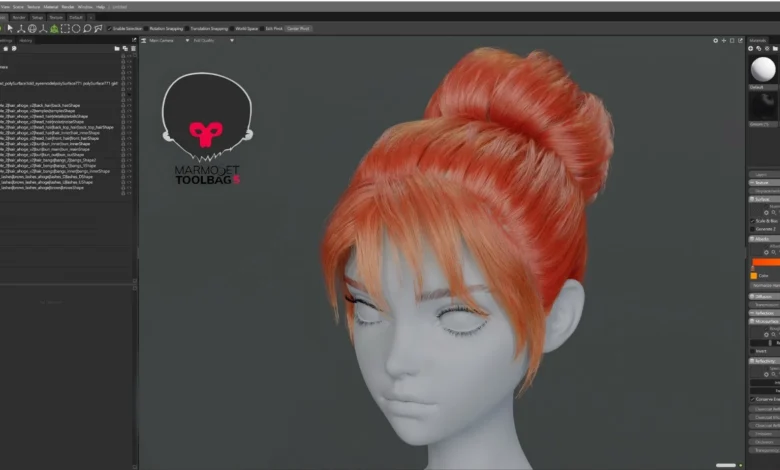780x470 pixels.
Task: Enable Rotation Snapping checkbox
Action: 146,28
